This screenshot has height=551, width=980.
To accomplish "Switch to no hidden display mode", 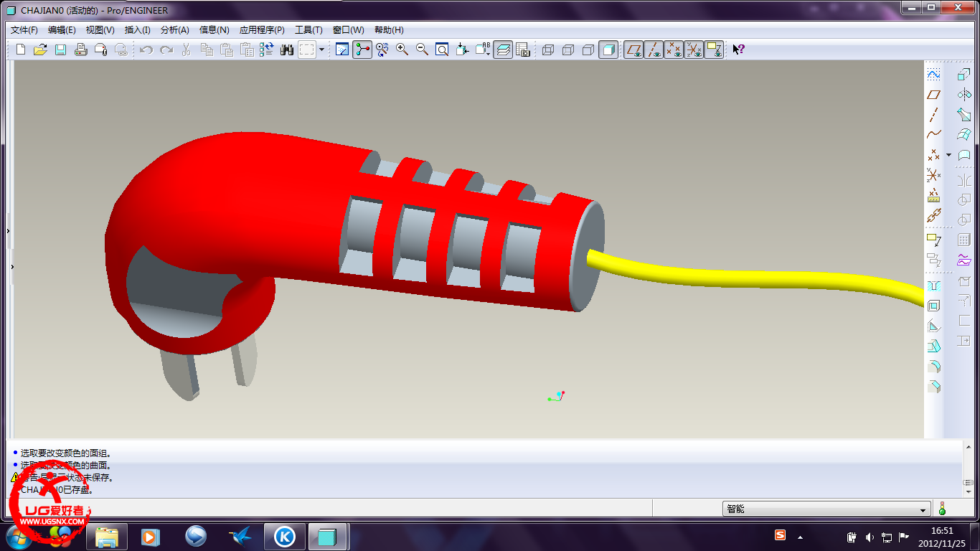I will [x=588, y=50].
